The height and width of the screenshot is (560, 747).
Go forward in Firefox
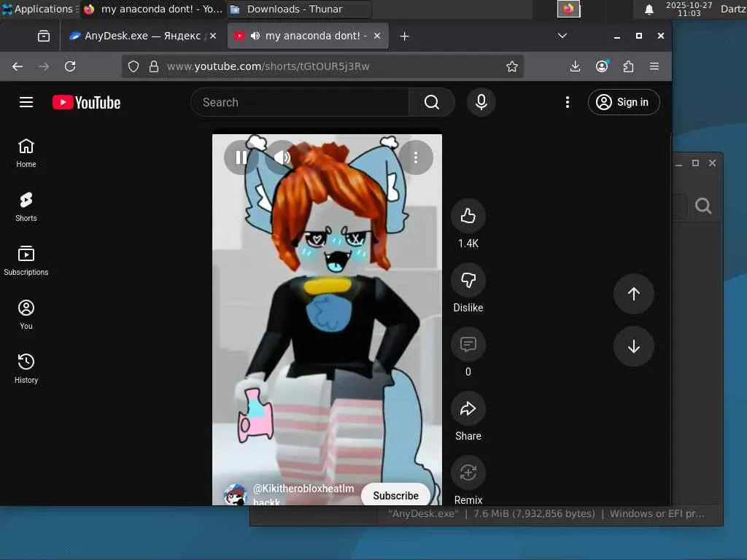pyautogui.click(x=44, y=66)
